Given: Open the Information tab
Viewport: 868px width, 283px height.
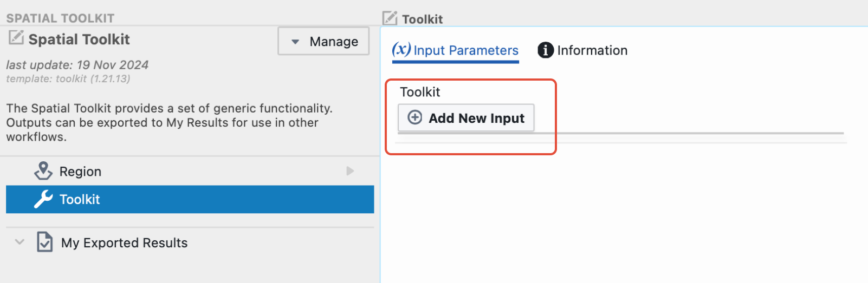Looking at the screenshot, I should pos(582,50).
